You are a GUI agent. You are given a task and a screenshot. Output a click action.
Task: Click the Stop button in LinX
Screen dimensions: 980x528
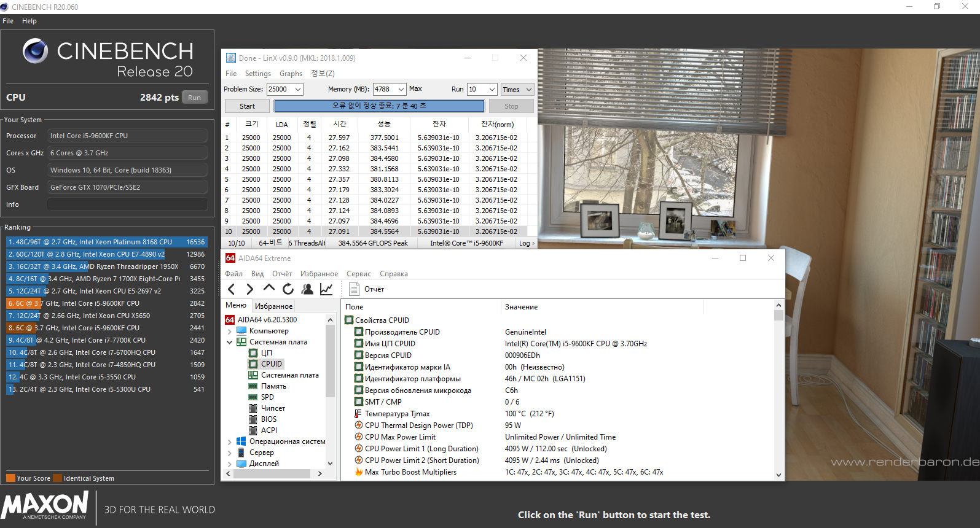[x=511, y=106]
